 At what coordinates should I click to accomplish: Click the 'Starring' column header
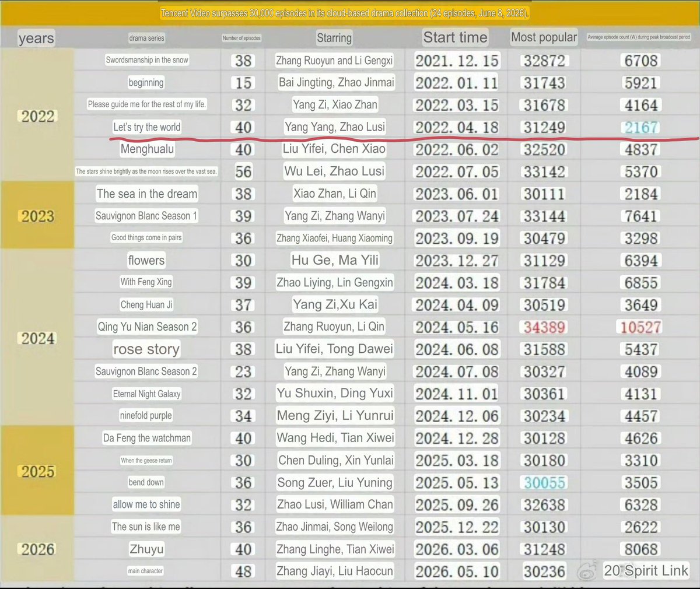pos(334,38)
